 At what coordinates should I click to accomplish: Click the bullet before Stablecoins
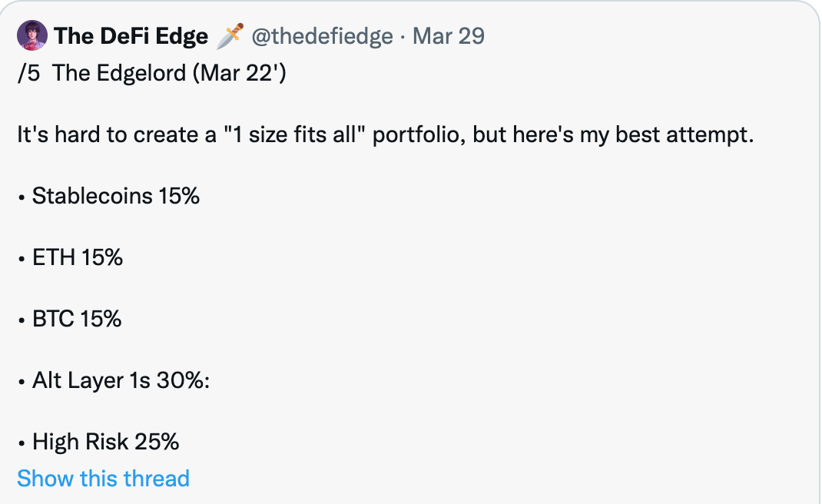pyautogui.click(x=22, y=197)
